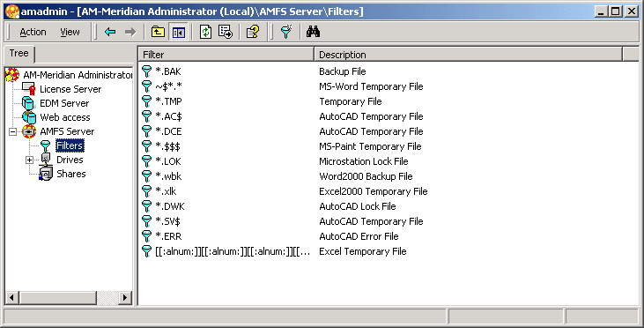The height and width of the screenshot is (328, 644).
Task: Sort by the Description column header
Action: (x=468, y=55)
